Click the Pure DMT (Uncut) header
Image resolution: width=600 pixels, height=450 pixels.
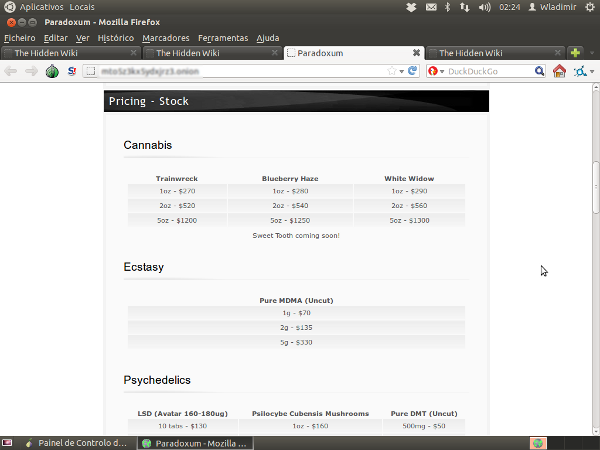[x=424, y=413]
